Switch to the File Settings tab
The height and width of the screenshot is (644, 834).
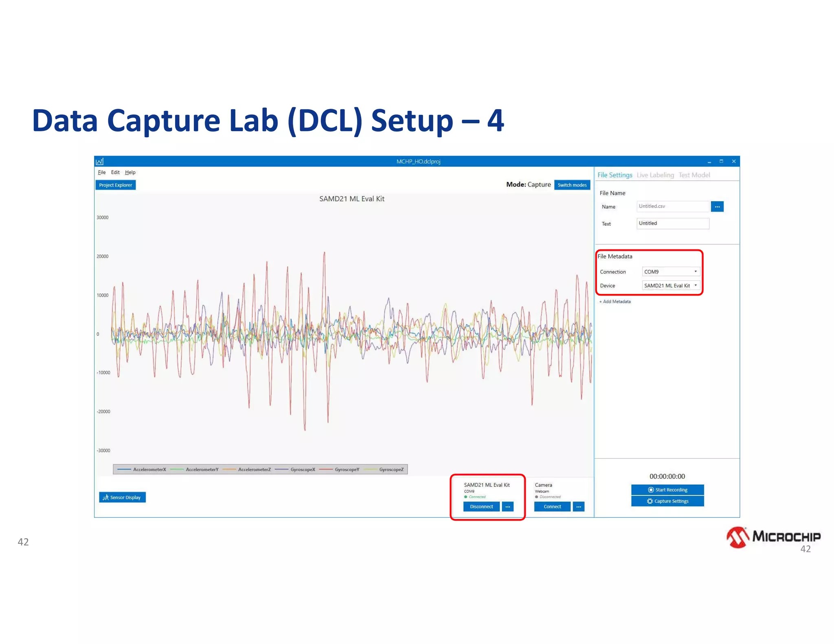tap(615, 175)
